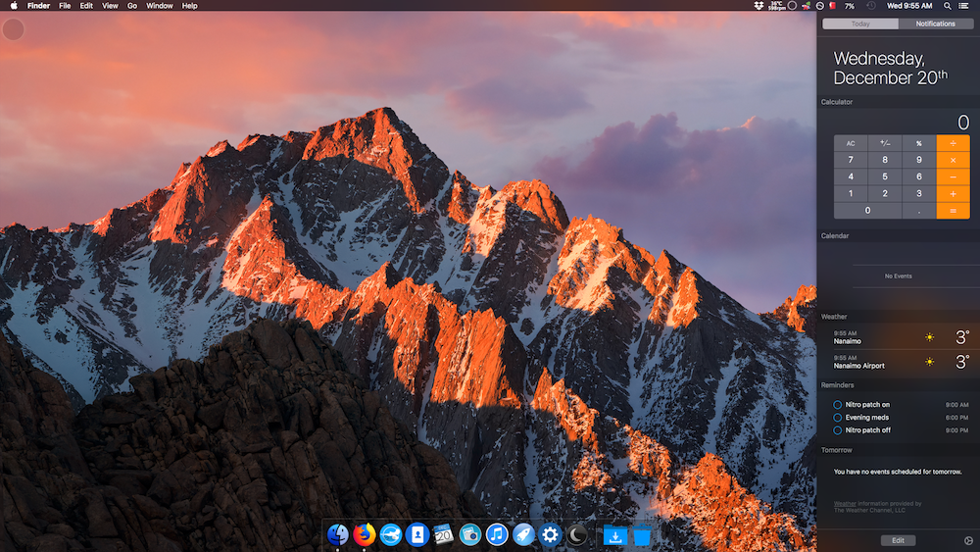
Task: Open the Downloads folder in Dock
Action: 614,535
